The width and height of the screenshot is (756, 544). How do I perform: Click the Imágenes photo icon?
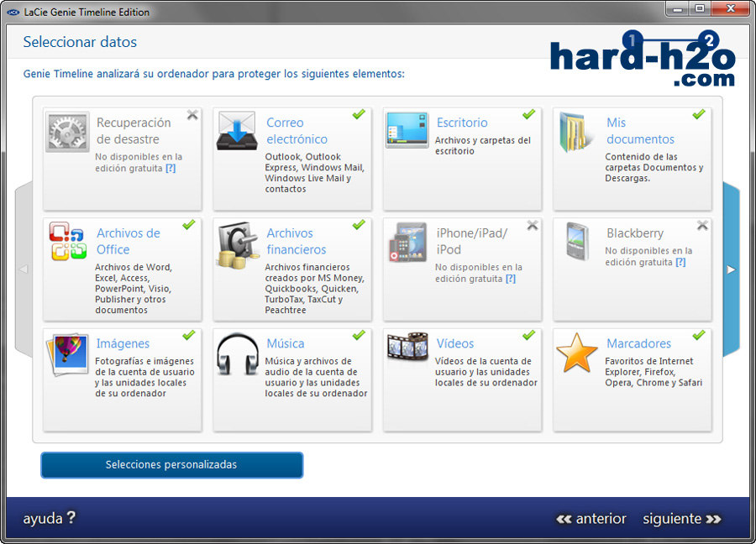tap(68, 354)
